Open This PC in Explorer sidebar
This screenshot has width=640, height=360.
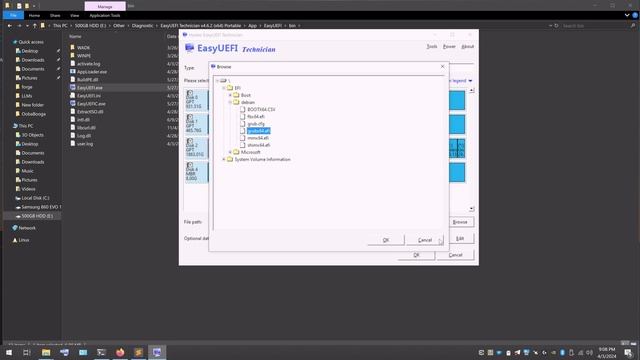pyautogui.click(x=24, y=126)
